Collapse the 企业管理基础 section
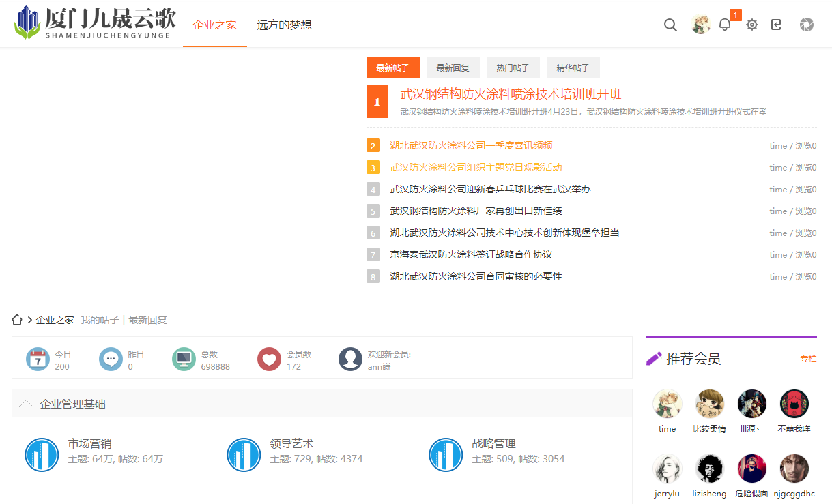 27,404
